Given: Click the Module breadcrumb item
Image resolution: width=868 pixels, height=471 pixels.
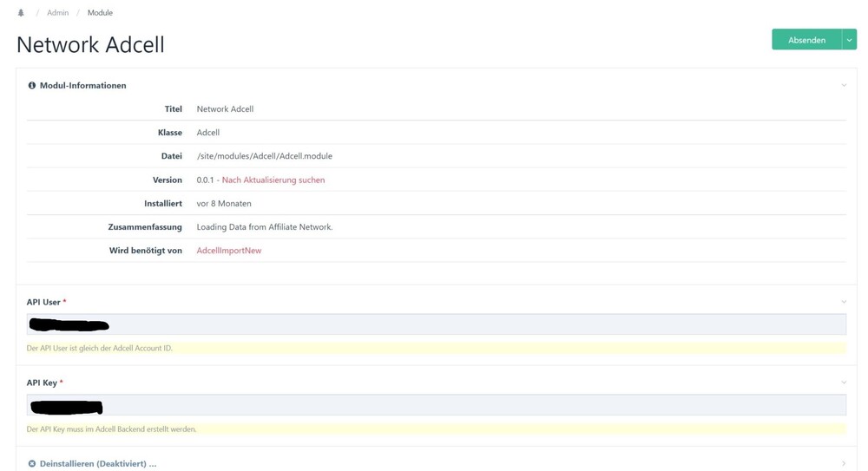Looking at the screenshot, I should [x=100, y=13].
